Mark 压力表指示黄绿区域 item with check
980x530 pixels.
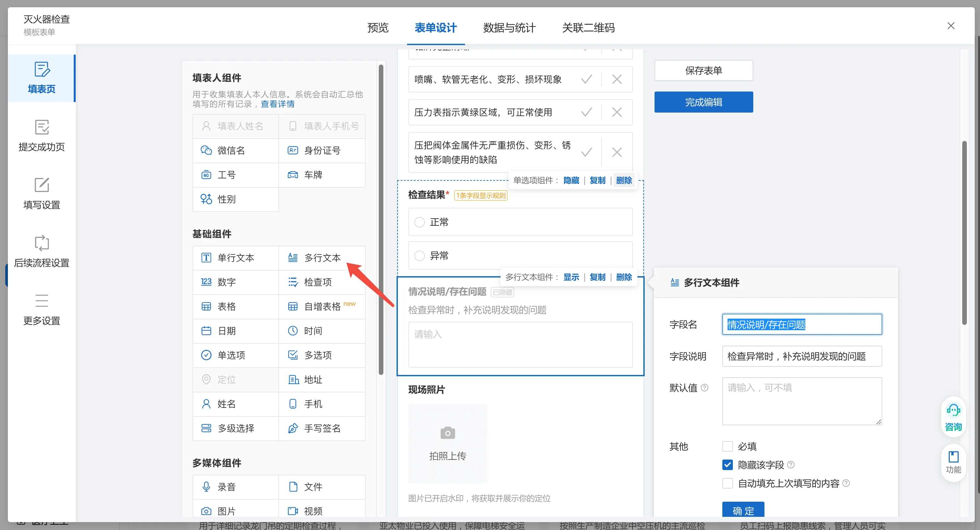586,112
